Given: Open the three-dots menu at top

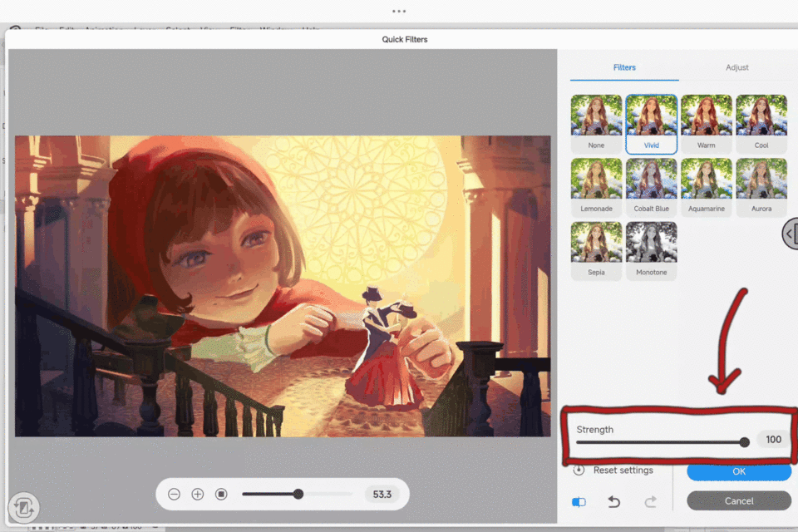Looking at the screenshot, I should click(399, 11).
